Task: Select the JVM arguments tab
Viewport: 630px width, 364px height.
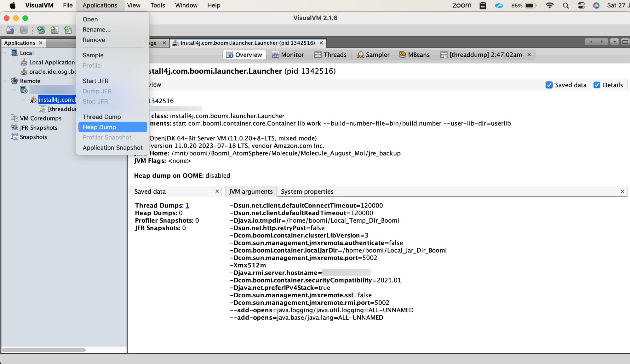Action: coord(251,191)
